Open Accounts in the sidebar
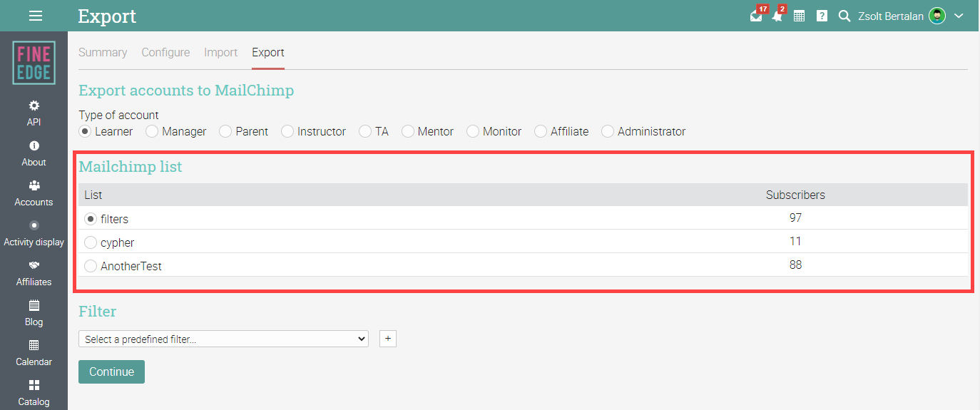The height and width of the screenshot is (410, 980). click(x=34, y=193)
